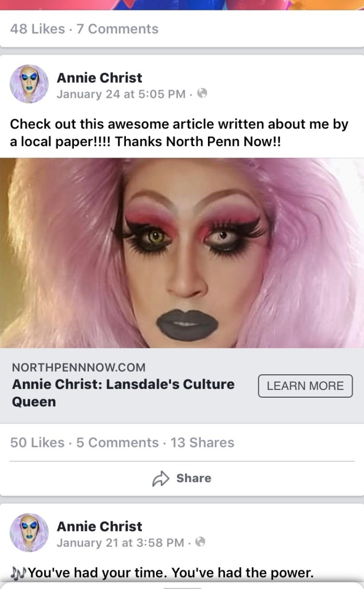364x589 pixels.
Task: Click the NORTHPENNNOW.COM source label
Action: (x=79, y=368)
